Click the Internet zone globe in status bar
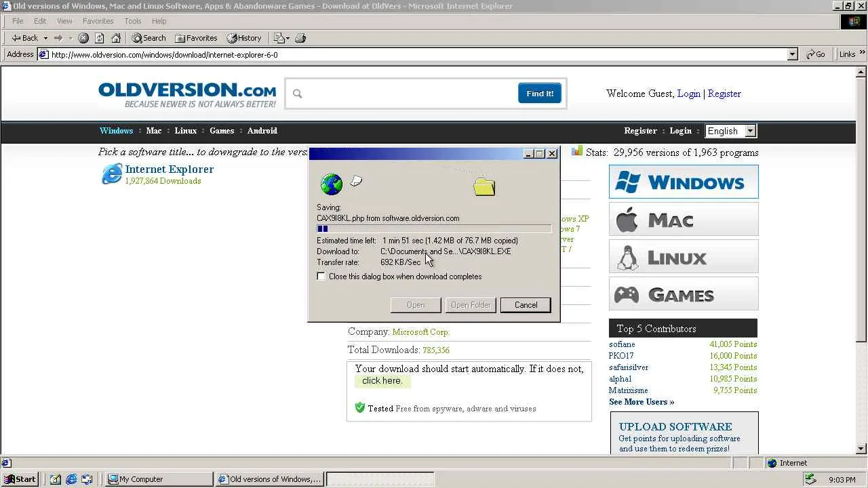Image resolution: width=868 pixels, height=488 pixels. pos(772,463)
